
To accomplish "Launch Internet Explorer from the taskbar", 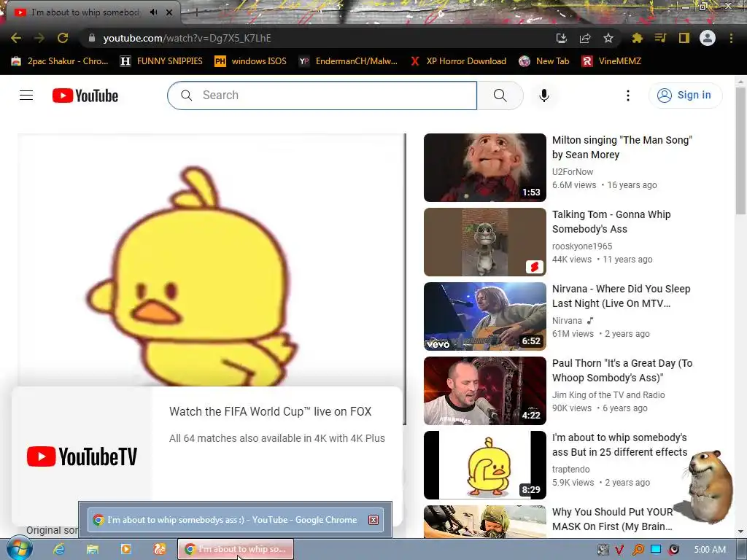I will [x=58, y=549].
